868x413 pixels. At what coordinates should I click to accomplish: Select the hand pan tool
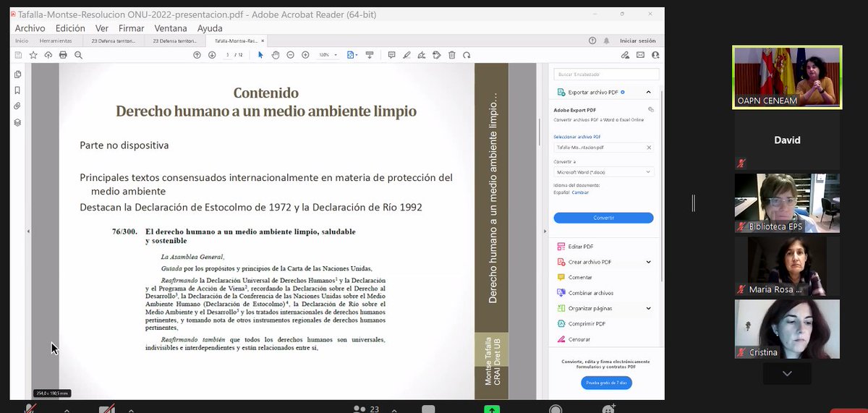coord(276,55)
